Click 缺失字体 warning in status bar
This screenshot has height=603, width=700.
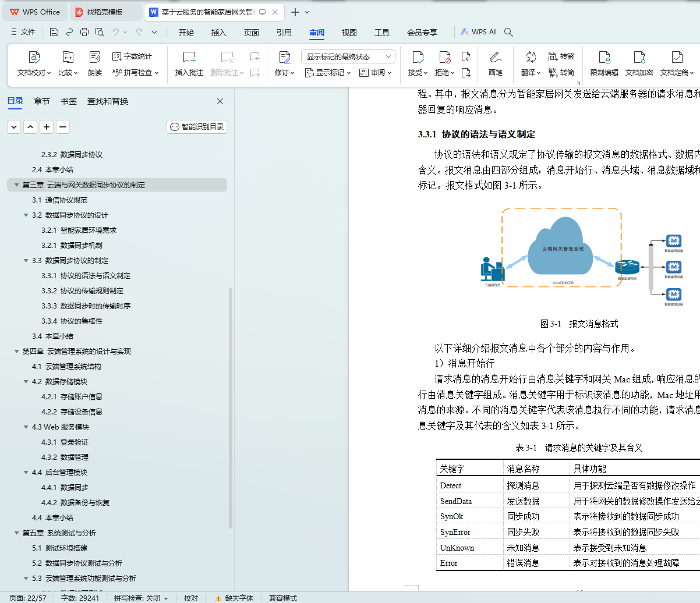pyautogui.click(x=234, y=598)
